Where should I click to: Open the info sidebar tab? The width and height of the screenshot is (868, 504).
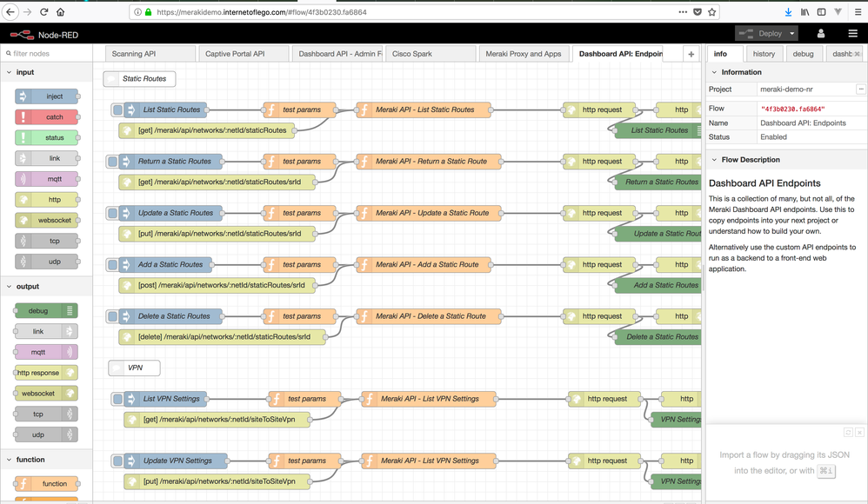(724, 54)
